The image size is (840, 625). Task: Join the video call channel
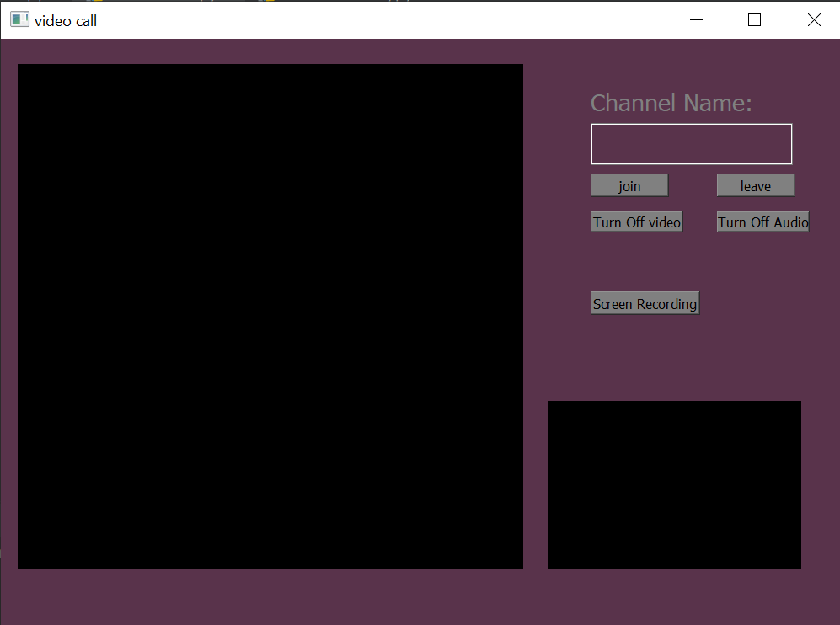click(629, 184)
